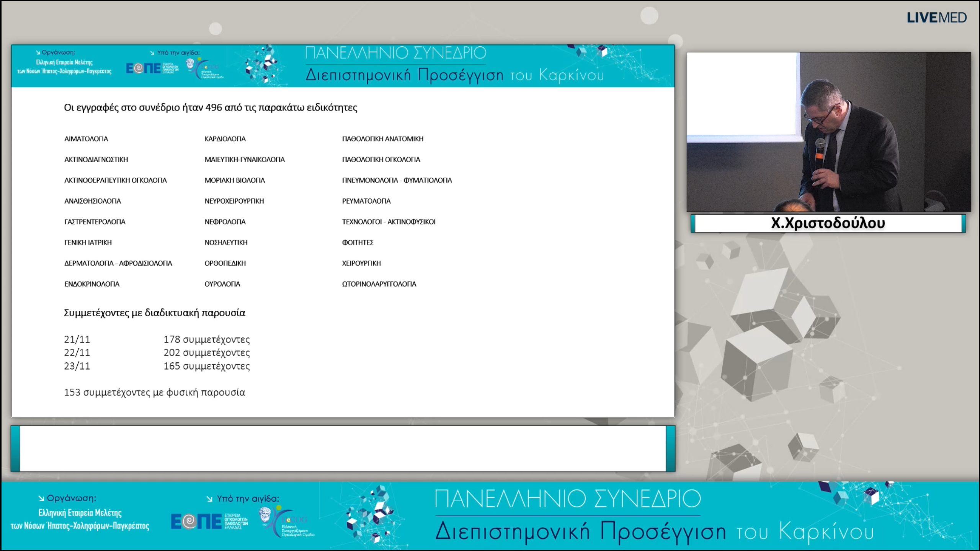Click ΑΚΤΙΝΟΘΕΡΑΠΕΥΤΙΚΗ ΟΓΚΟΛΟΓΙΑ text

(x=115, y=180)
